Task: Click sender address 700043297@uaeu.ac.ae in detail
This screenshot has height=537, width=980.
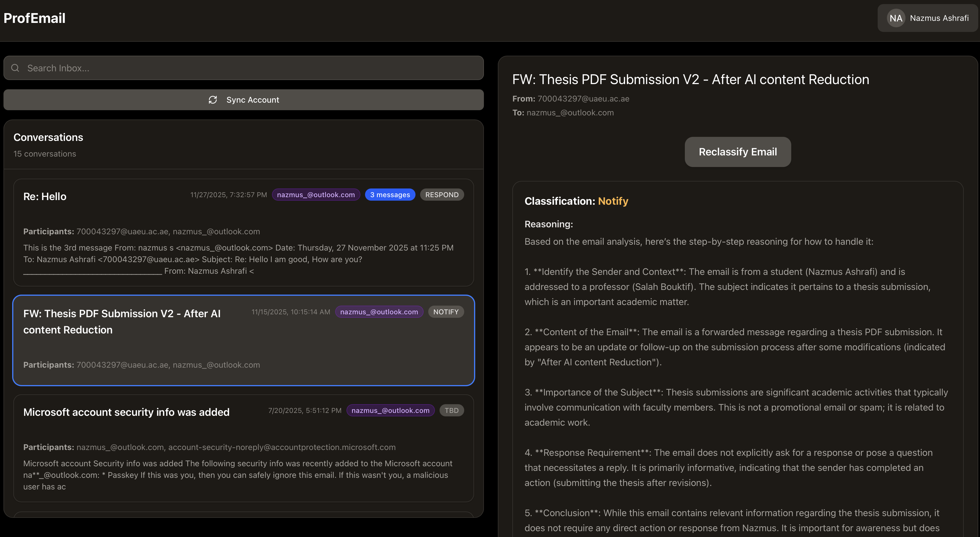Action: (583, 99)
